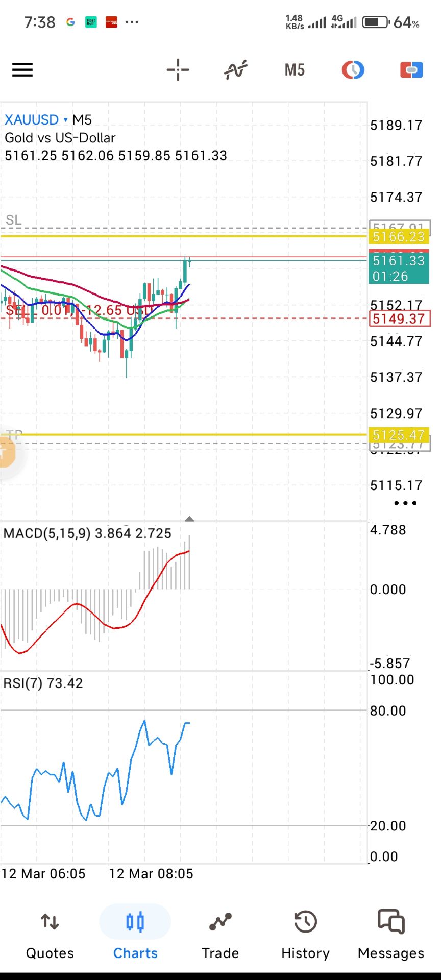
Task: Select the yellow TP line price 5125.47
Action: click(x=398, y=435)
